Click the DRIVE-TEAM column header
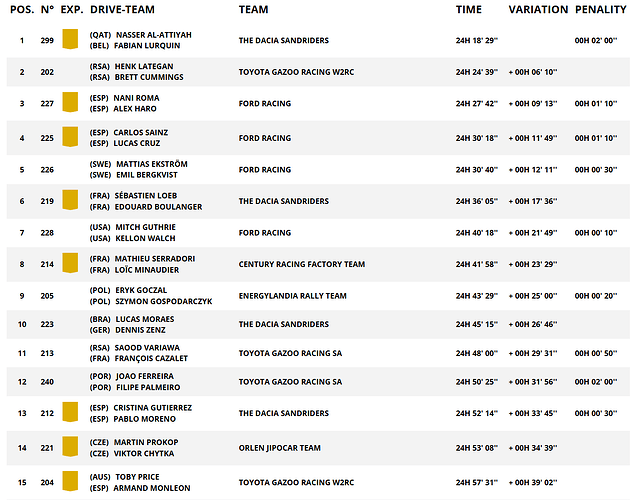636x500 pixels. click(121, 9)
